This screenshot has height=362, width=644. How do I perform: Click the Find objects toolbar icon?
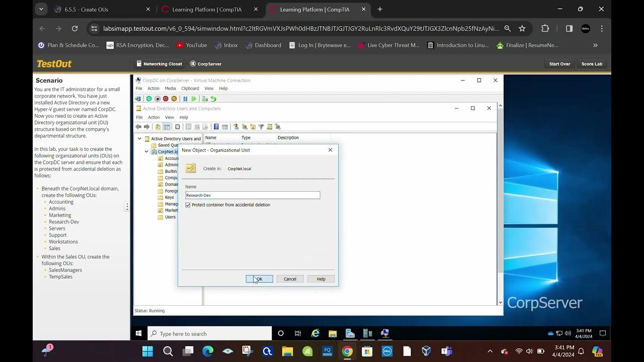coord(270,127)
